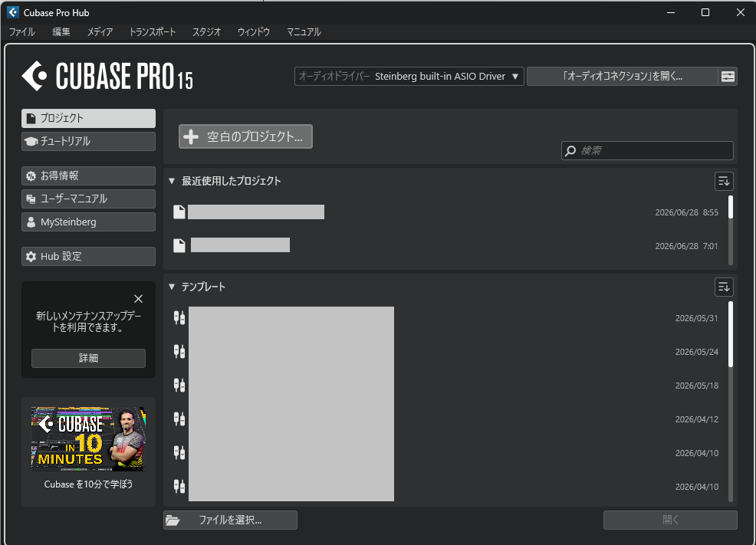
Task: Click the 2026/04/12 template date
Action: pos(697,419)
